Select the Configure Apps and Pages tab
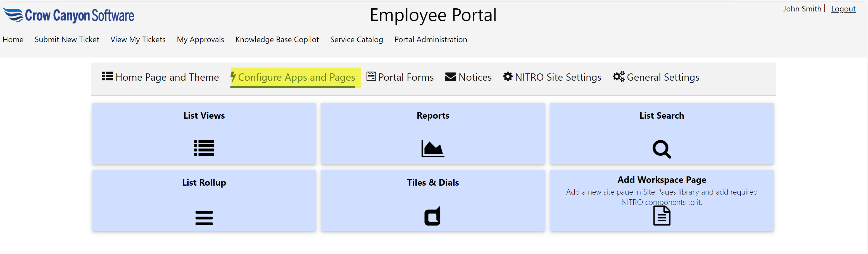Viewport: 868px width, 254px height. pos(293,77)
